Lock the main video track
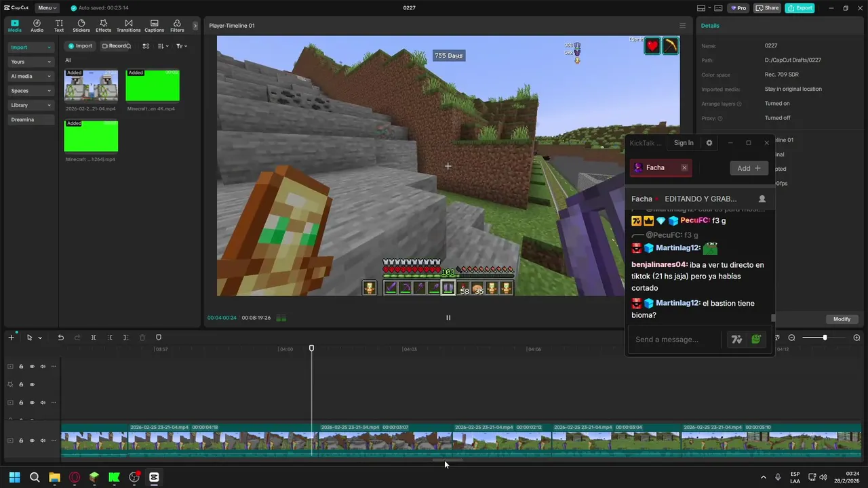 pos(21,441)
